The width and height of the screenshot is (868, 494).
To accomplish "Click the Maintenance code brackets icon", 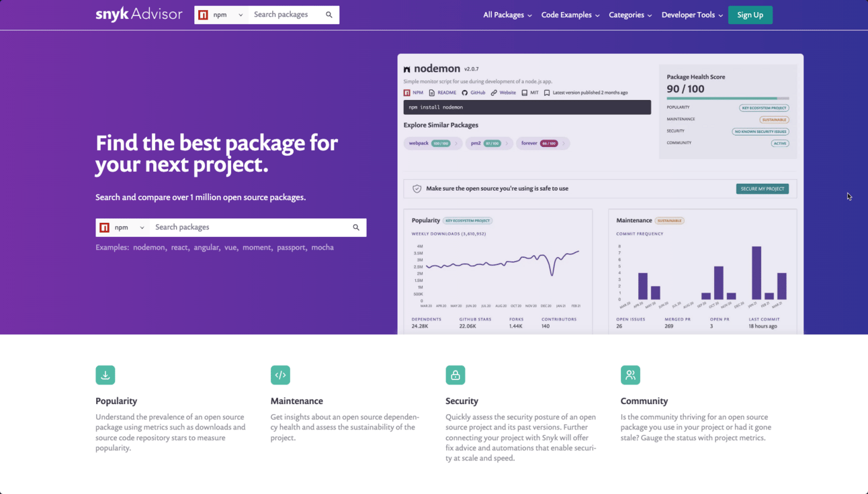I will [280, 375].
